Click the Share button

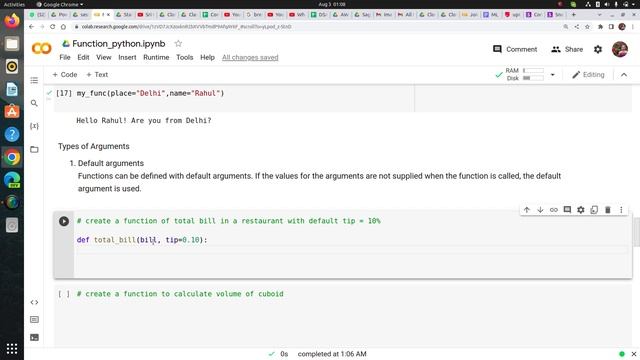567,49
